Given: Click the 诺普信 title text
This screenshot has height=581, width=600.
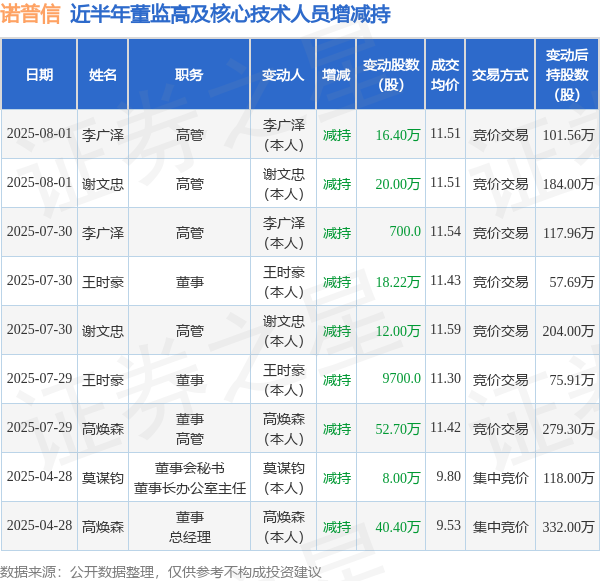Looking at the screenshot, I should point(30,13).
